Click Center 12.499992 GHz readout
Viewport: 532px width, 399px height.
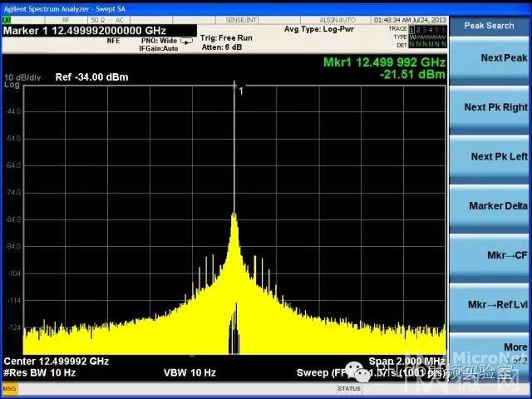pyautogui.click(x=57, y=362)
